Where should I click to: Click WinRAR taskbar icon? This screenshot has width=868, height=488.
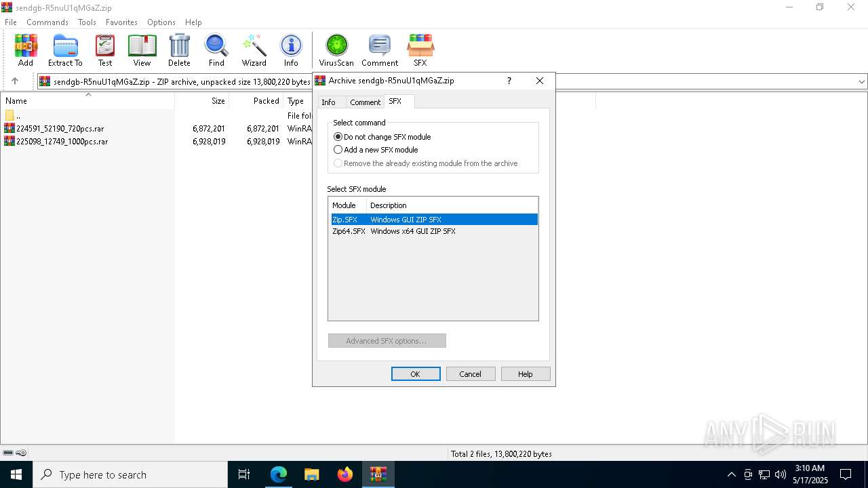click(x=378, y=474)
